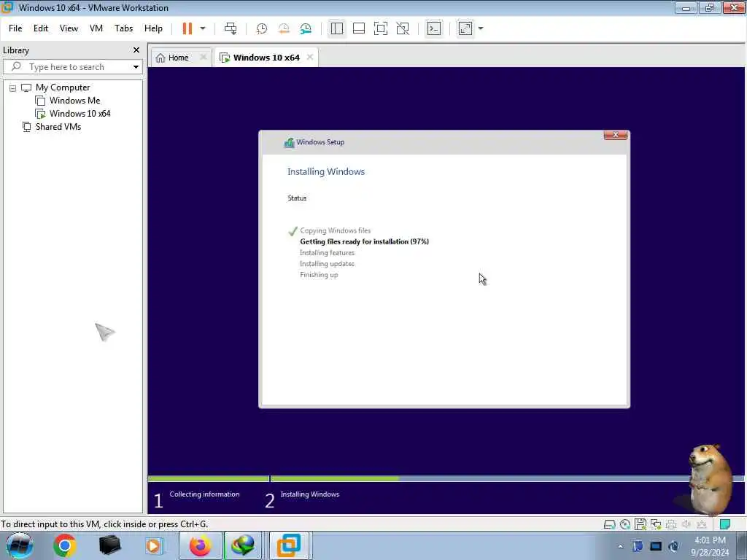Click the printer device status icon

pos(671,525)
